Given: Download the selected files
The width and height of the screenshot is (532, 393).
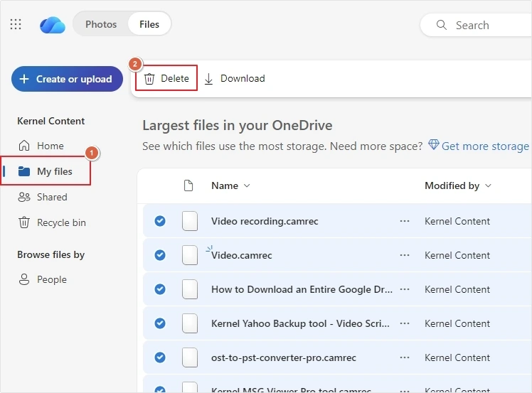Looking at the screenshot, I should coord(235,78).
